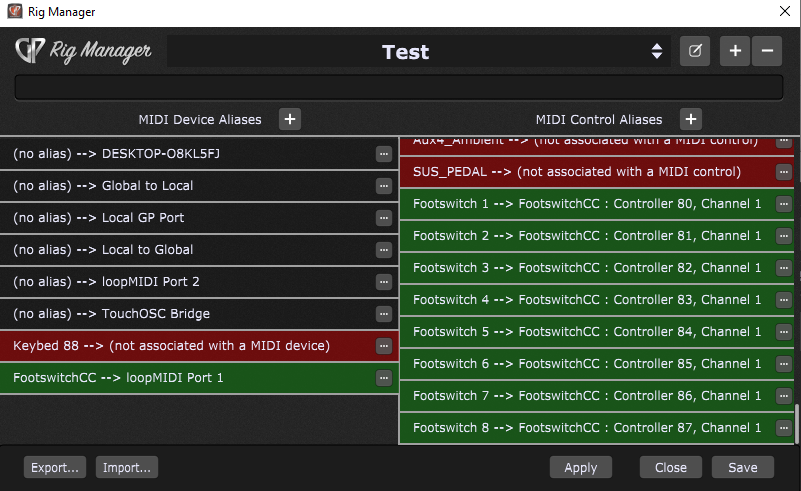Remove current rig with minus button
801x491 pixels.
pos(767,51)
